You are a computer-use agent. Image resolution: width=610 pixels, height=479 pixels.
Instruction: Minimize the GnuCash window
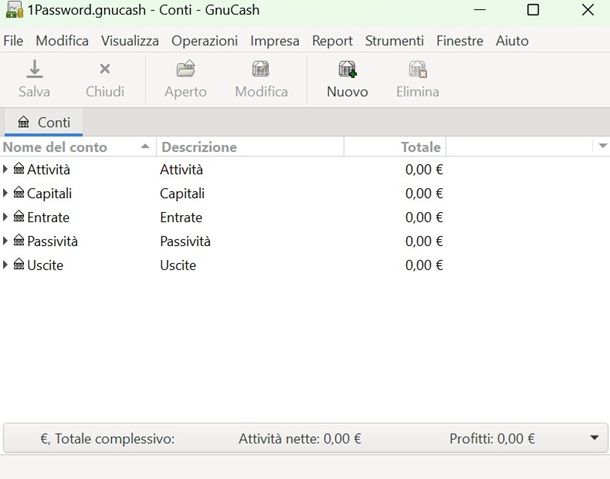tap(480, 10)
